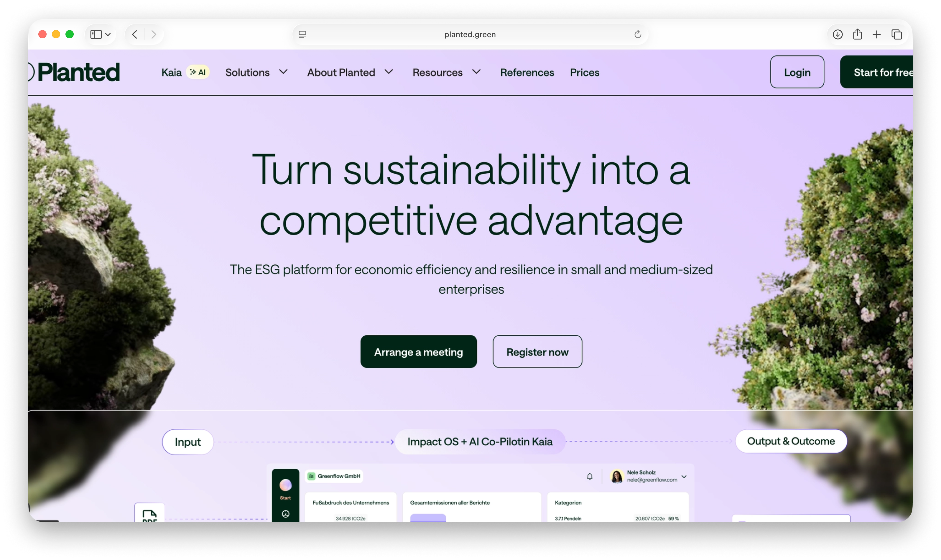Viewport: 941px width, 560px height.
Task: Go forward to the next page
Action: 154,34
